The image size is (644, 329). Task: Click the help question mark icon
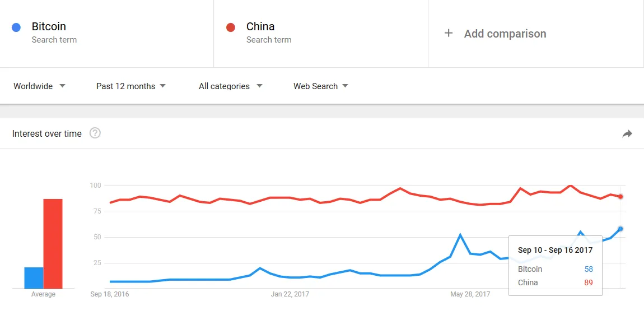click(95, 133)
